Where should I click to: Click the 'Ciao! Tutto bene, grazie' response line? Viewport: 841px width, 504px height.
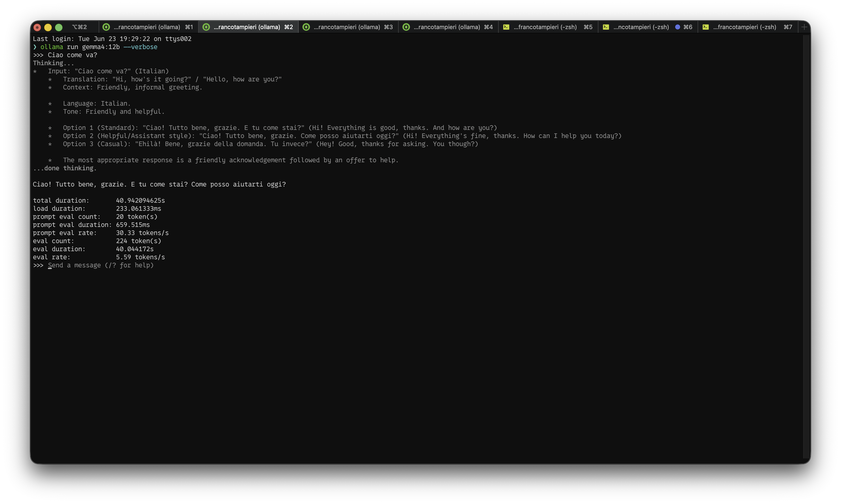[159, 184]
